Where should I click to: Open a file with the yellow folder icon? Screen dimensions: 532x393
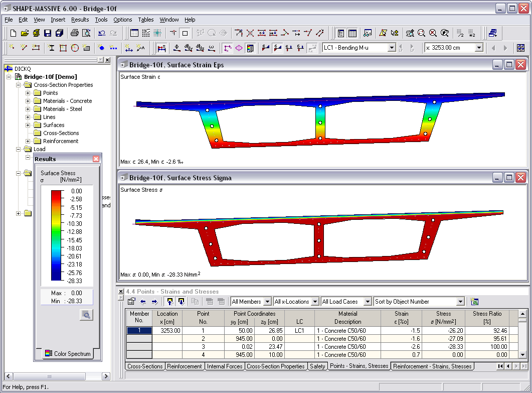pos(25,33)
